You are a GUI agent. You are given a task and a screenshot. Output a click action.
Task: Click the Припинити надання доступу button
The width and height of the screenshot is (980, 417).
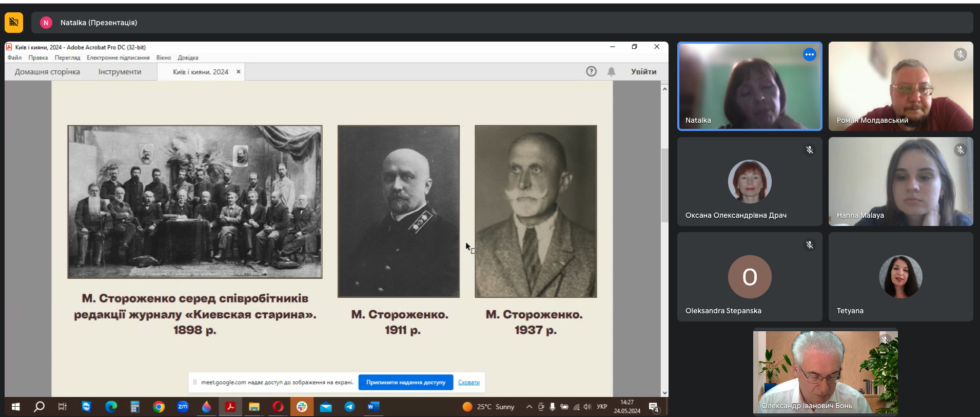pyautogui.click(x=405, y=382)
